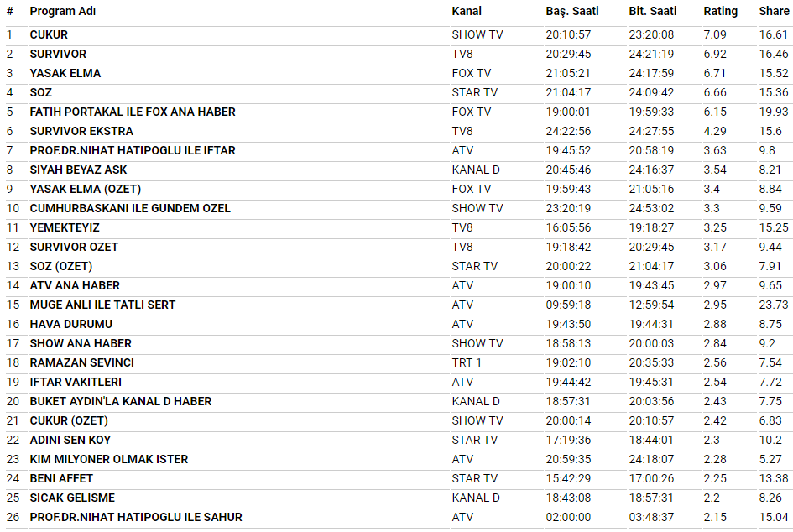Click the SURVIVOR EKSTRA row title
Viewport: 793px width, 532px height.
coord(81,131)
